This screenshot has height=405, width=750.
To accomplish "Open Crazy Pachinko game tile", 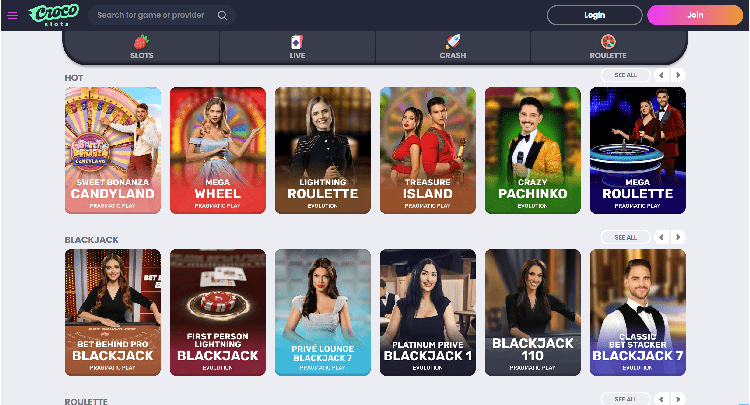I will pos(533,150).
